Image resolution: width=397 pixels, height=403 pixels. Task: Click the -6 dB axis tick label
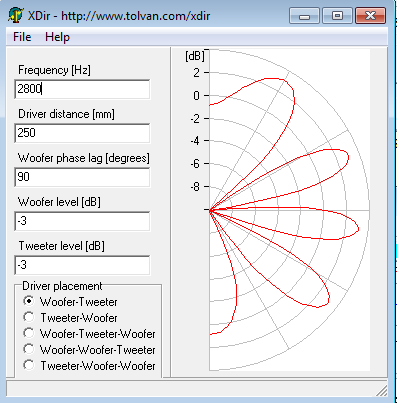195,164
